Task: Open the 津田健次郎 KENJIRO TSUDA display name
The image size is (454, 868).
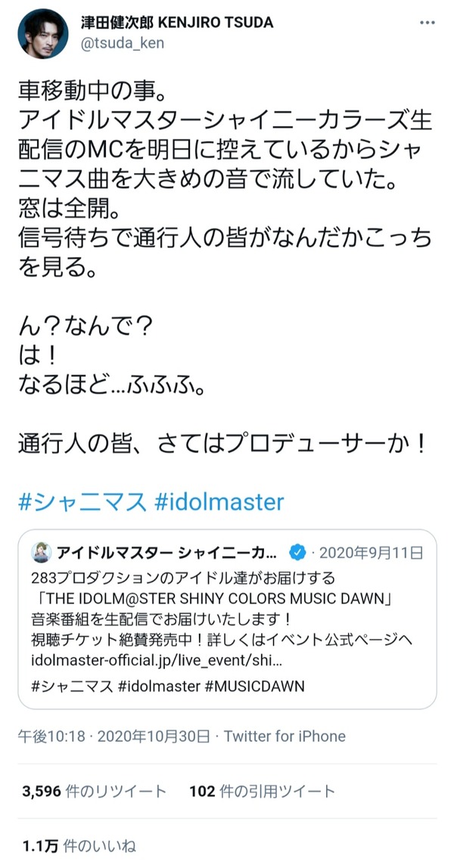Action: click(x=176, y=23)
